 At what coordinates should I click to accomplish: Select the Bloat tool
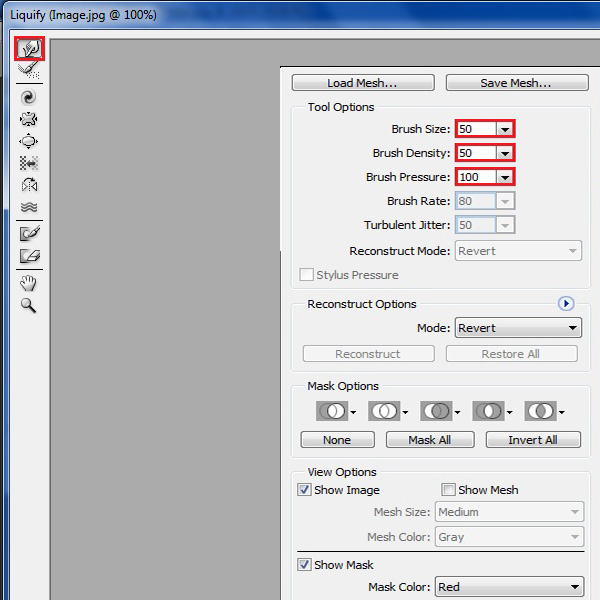(29, 141)
